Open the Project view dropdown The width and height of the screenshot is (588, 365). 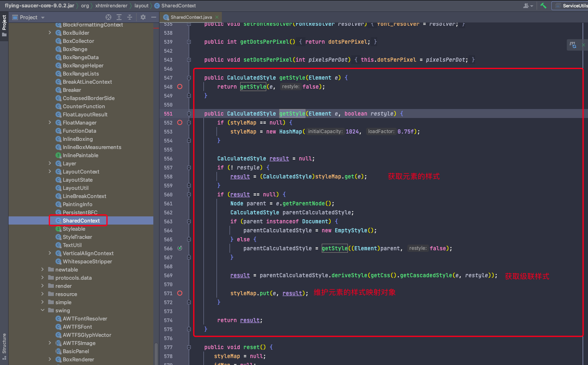click(x=43, y=18)
